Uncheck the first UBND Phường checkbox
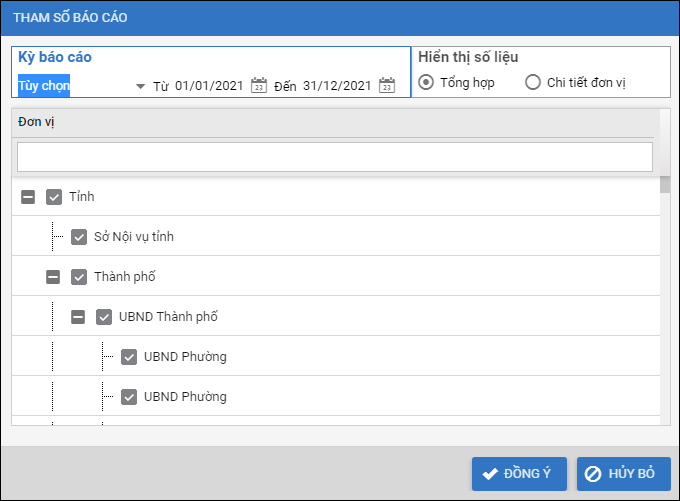The width and height of the screenshot is (680, 501). [x=129, y=357]
